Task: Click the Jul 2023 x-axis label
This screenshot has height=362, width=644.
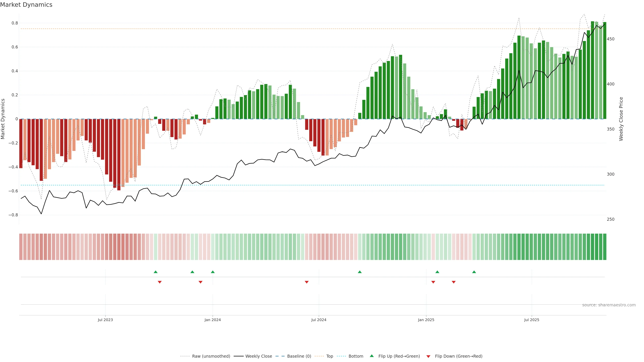Action: [105, 320]
